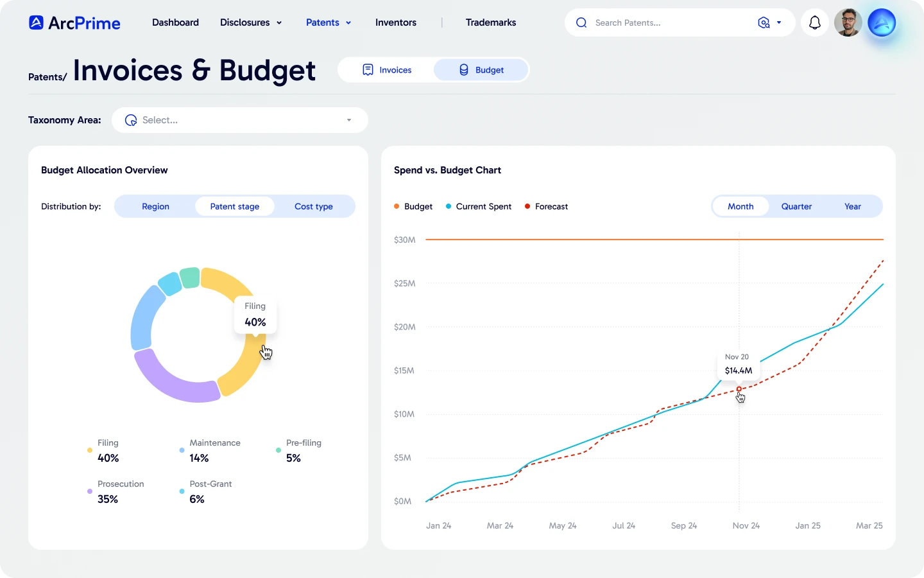Click the Spend vs. Budget Chart heading

coord(447,170)
